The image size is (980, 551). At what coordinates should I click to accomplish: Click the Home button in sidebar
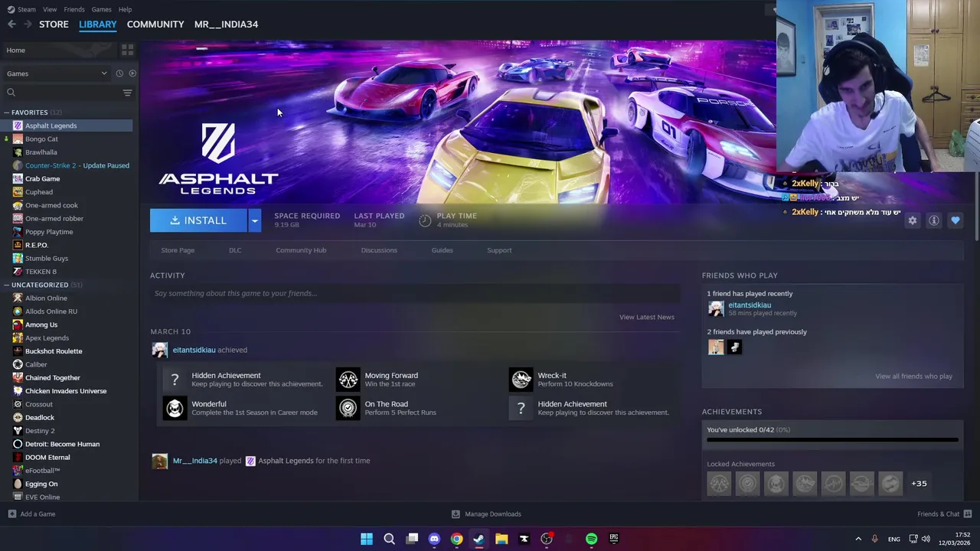16,51
